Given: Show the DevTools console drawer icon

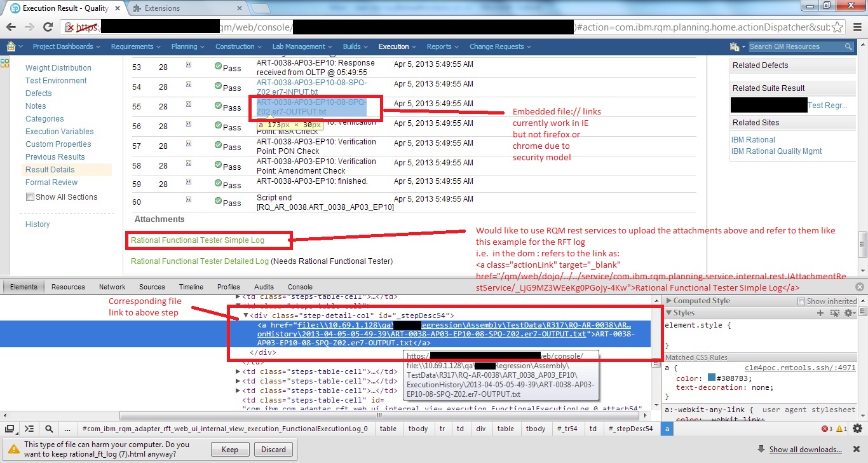Looking at the screenshot, I should click(x=29, y=429).
